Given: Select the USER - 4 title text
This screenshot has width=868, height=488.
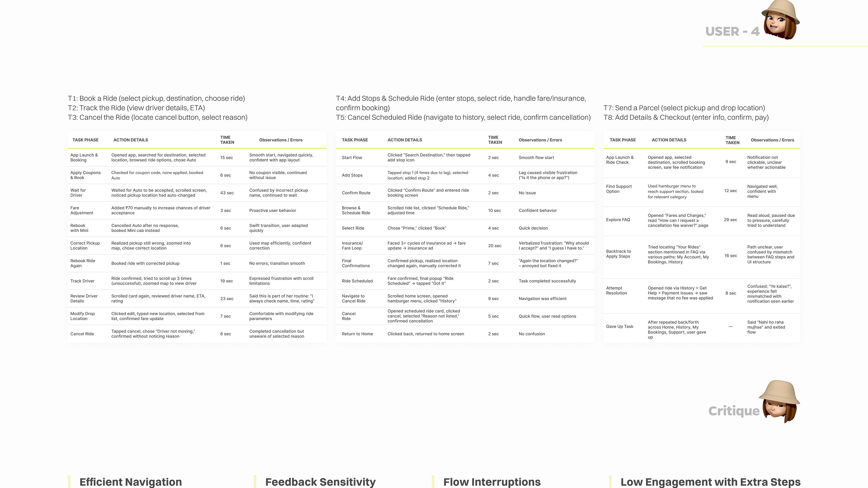Looking at the screenshot, I should tap(732, 32).
